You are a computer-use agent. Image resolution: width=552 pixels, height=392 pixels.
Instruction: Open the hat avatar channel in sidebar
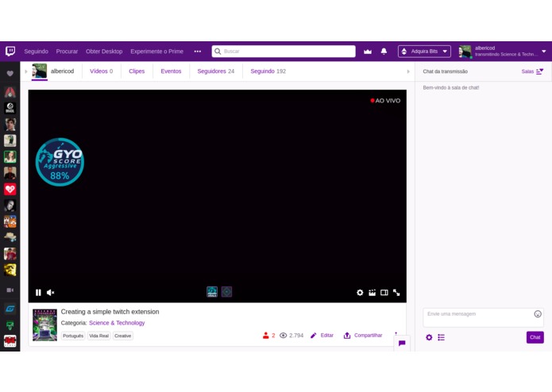coord(10,237)
